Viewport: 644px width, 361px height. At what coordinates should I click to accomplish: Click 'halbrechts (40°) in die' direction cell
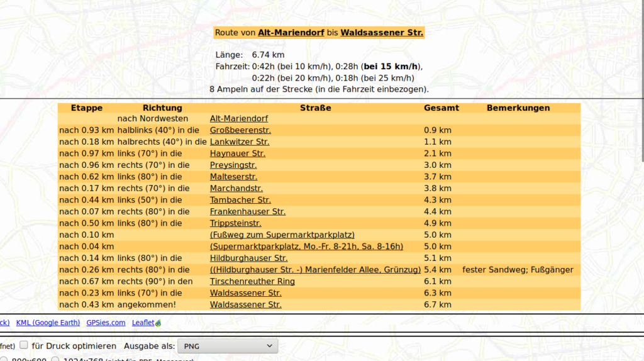click(162, 142)
